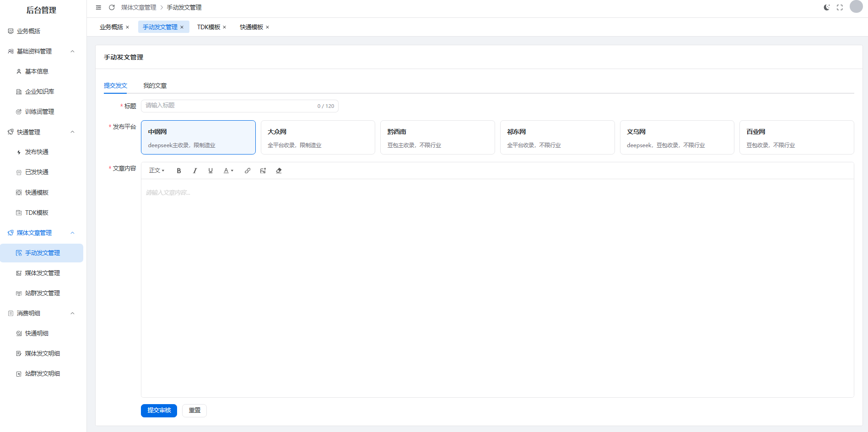Image resolution: width=868 pixels, height=432 pixels.
Task: Collapse the 消费明细 menu group
Action: click(72, 313)
